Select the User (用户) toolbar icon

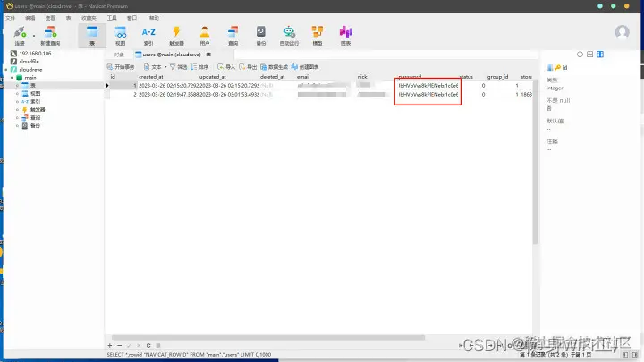point(205,36)
